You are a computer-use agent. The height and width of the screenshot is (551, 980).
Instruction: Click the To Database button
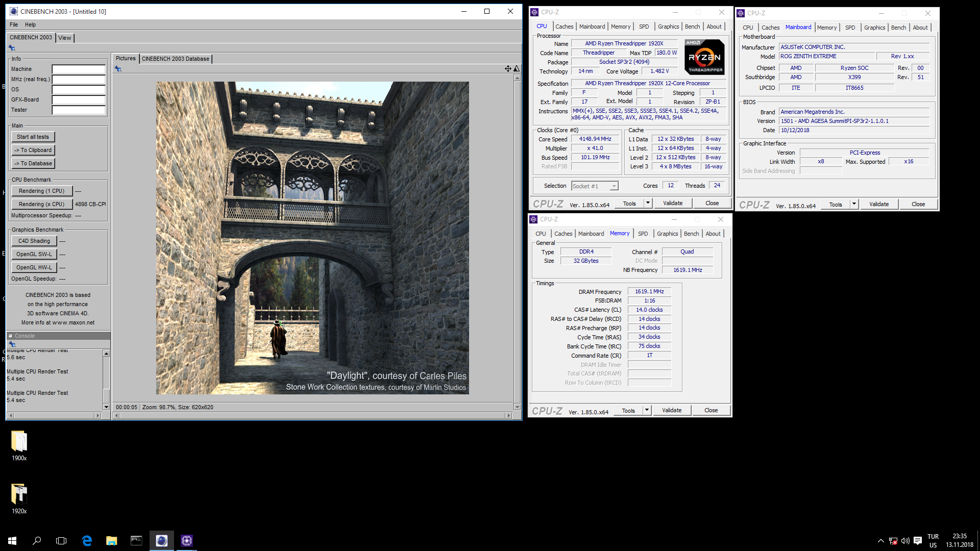click(x=33, y=163)
